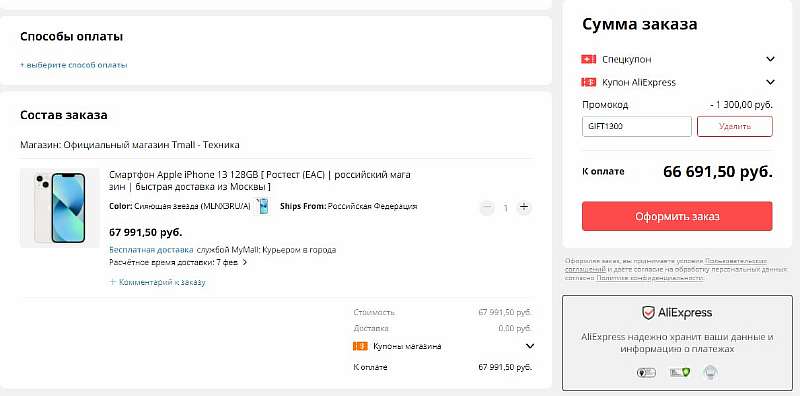The image size is (800, 396).
Task: Click the third round security badge icon
Action: [710, 373]
